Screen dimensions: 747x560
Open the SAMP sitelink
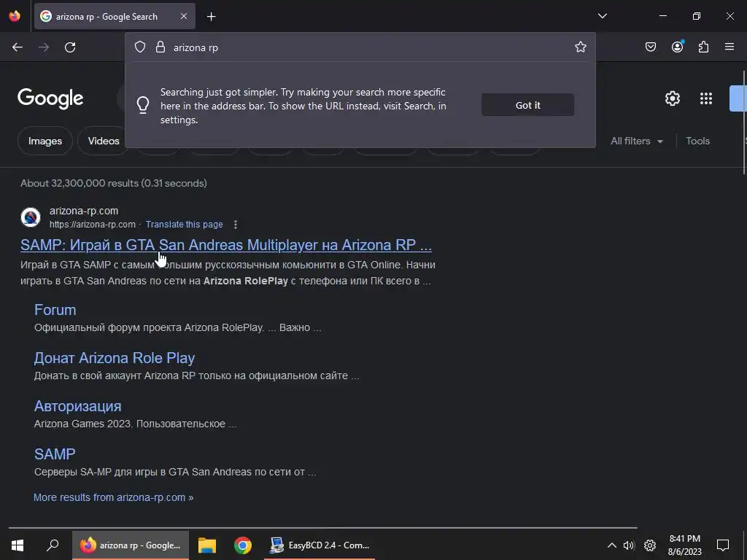coord(55,454)
